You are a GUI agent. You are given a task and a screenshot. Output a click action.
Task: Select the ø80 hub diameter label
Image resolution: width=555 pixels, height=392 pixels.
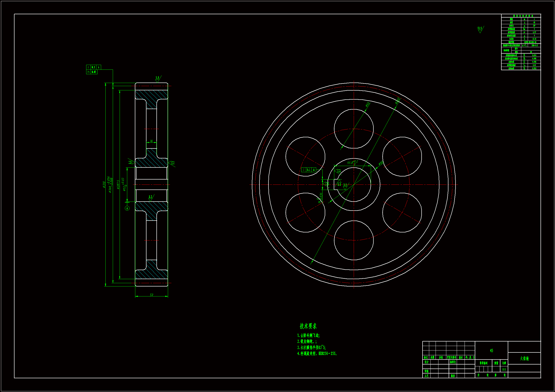click(x=381, y=163)
